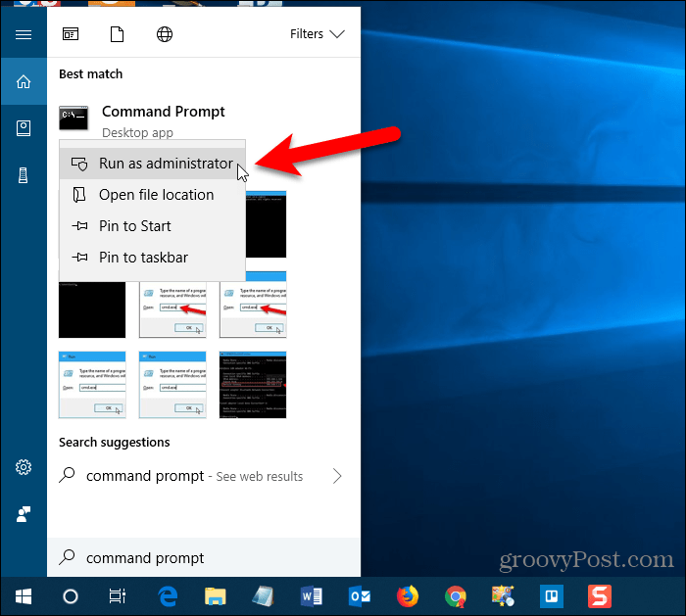686x616 pixels.
Task: Open the black console thumbnail beside context menu
Action: tap(266, 224)
